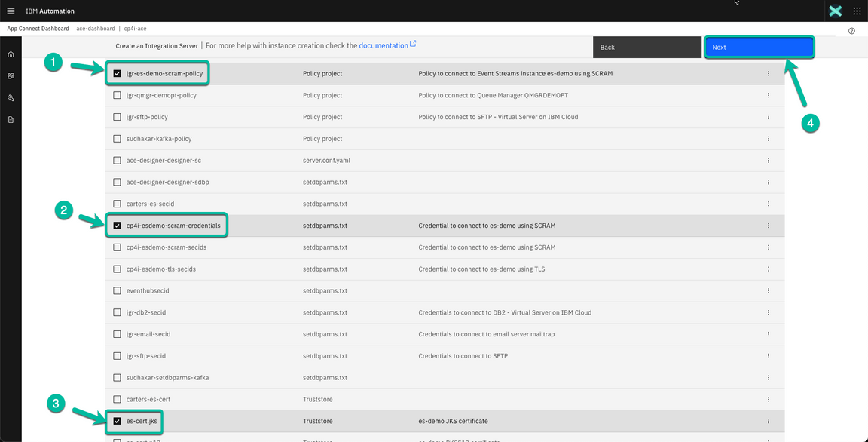Open the kebab menu on es-cert.jks row
The height and width of the screenshot is (442, 868).
(x=768, y=421)
